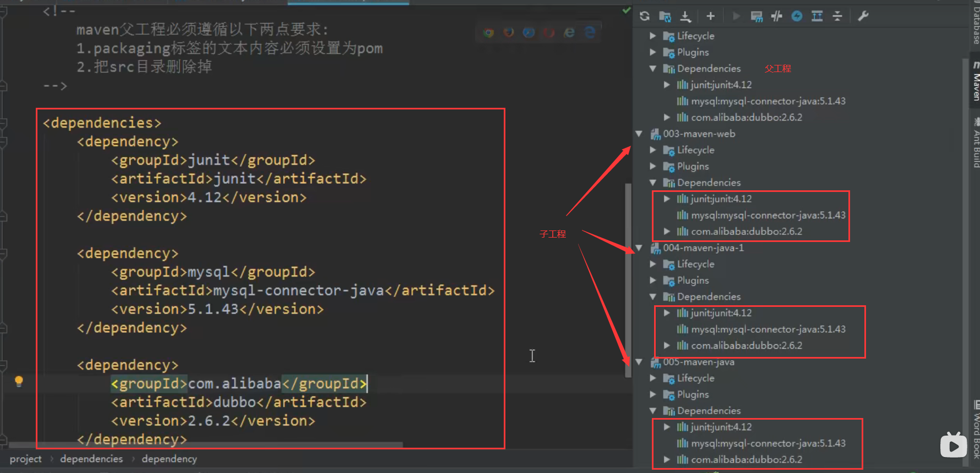Select topmost Plugins folder icon
The width and height of the screenshot is (980, 473).
(669, 53)
